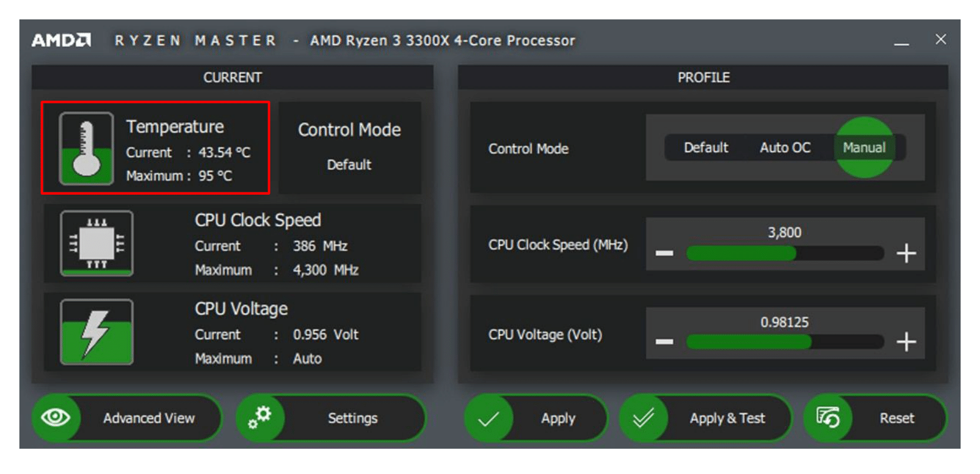
Task: Click the CPU chip clock speed icon
Action: coord(97,243)
